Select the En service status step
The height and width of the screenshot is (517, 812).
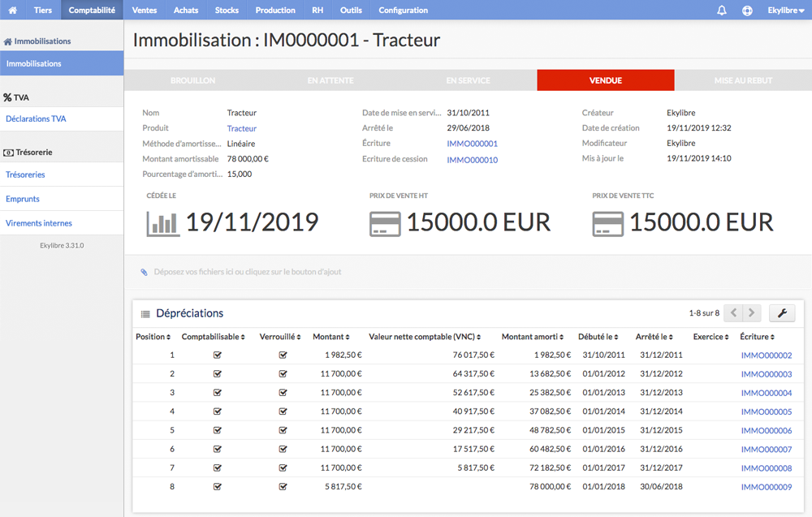[469, 80]
